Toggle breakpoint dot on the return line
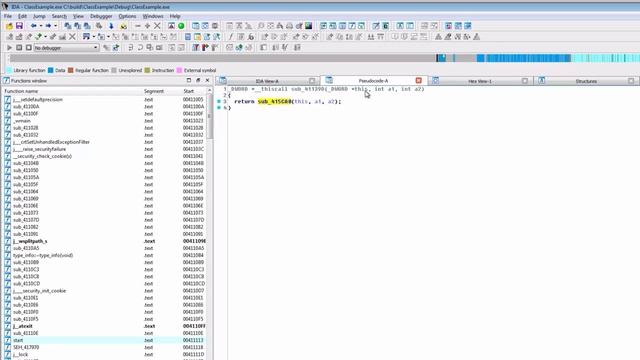 point(219,101)
